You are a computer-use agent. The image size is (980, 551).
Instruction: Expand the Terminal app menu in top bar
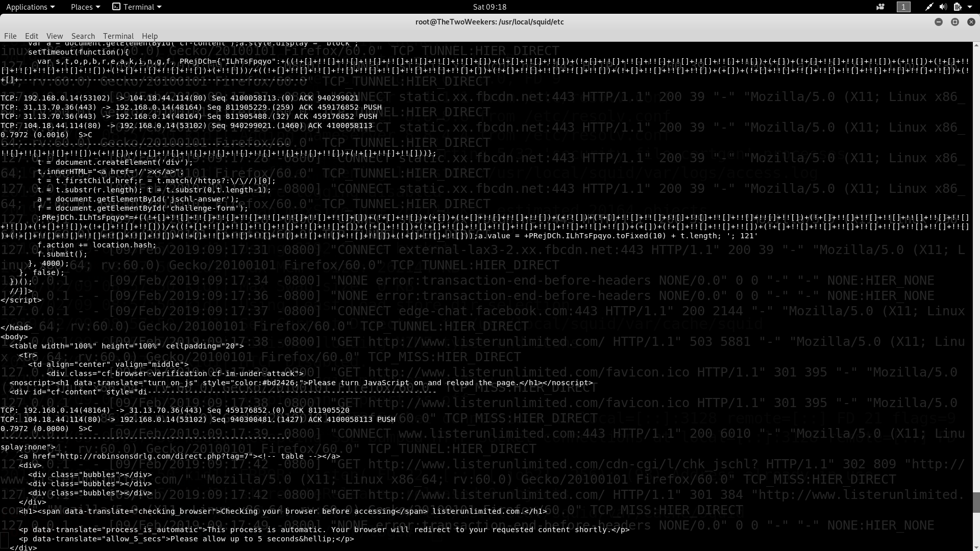[x=137, y=7]
